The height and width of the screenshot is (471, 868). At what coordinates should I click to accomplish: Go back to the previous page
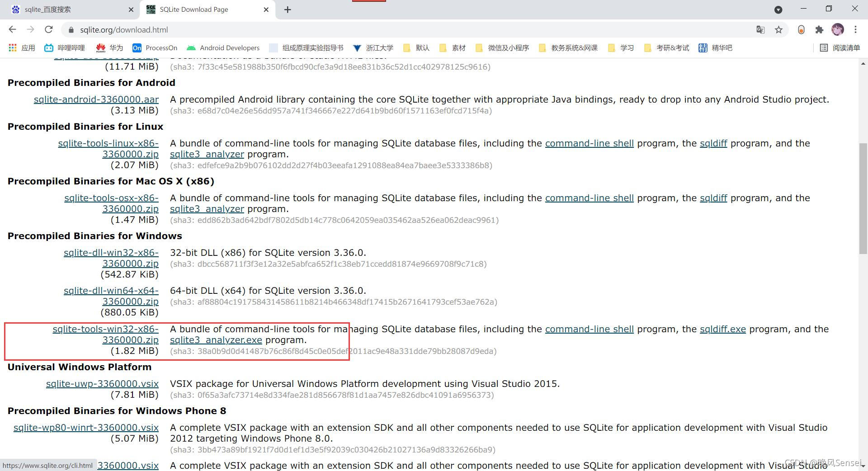click(12, 29)
